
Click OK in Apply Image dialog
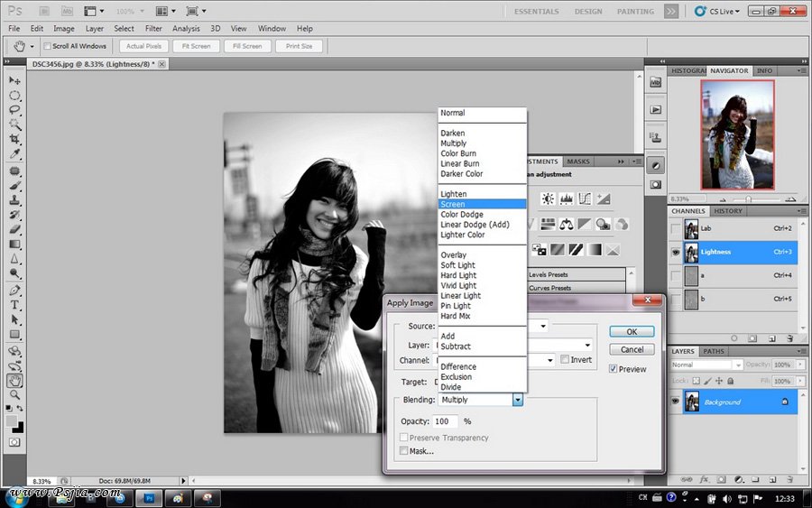tap(632, 331)
